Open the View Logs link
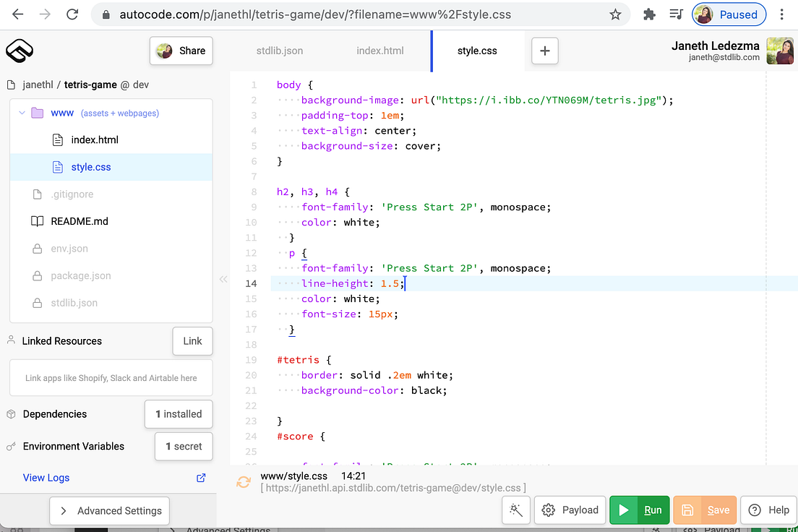798x532 pixels. [x=46, y=477]
